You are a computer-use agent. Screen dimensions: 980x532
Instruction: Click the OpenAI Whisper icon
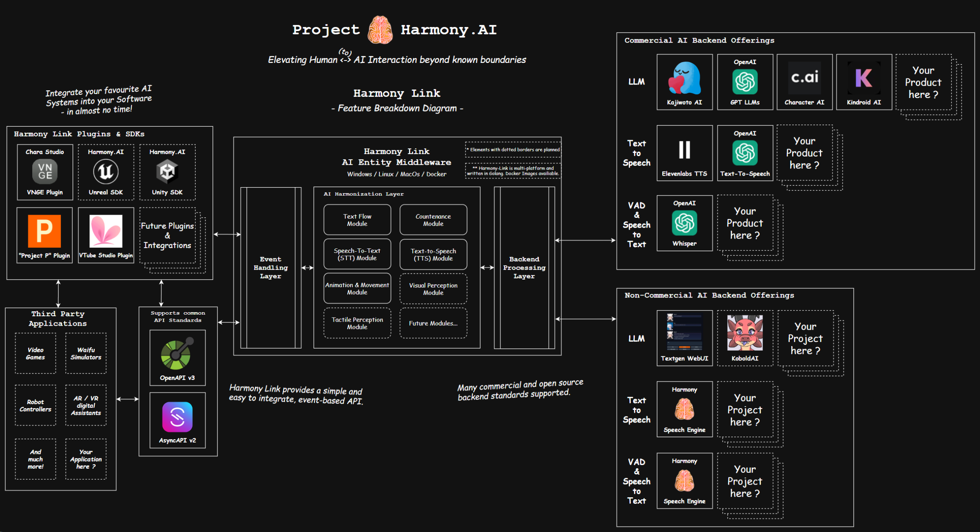pos(684,223)
